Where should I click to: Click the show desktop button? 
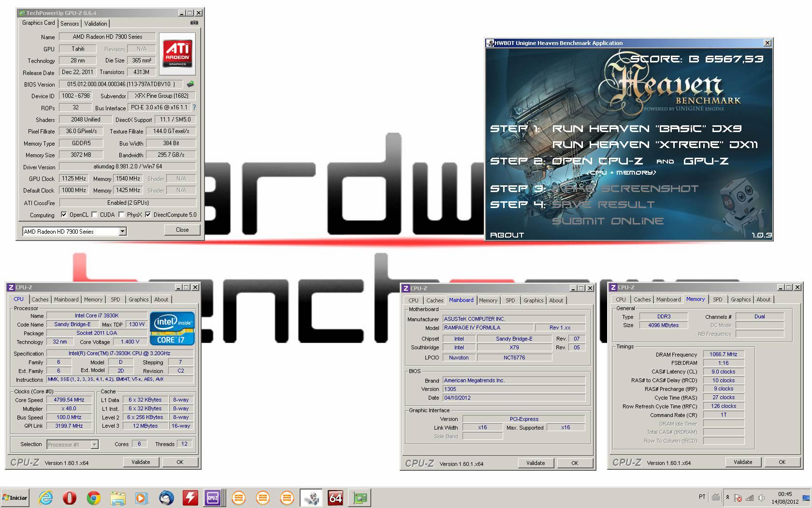(x=806, y=497)
